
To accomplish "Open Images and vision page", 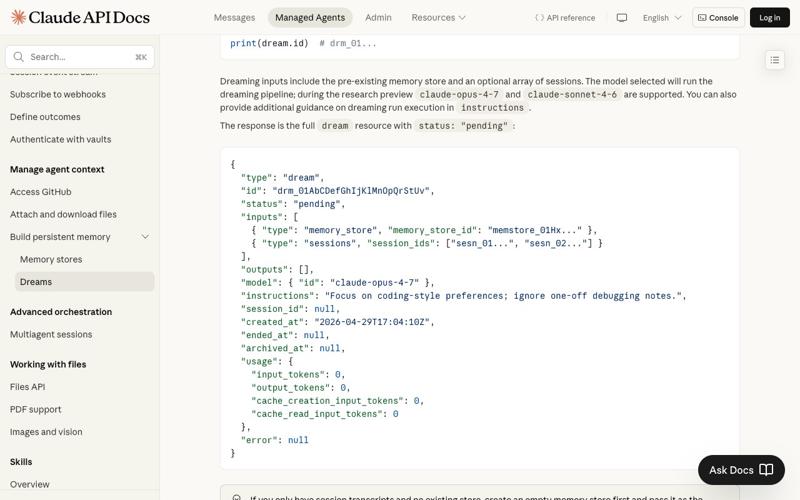I will [x=46, y=432].
